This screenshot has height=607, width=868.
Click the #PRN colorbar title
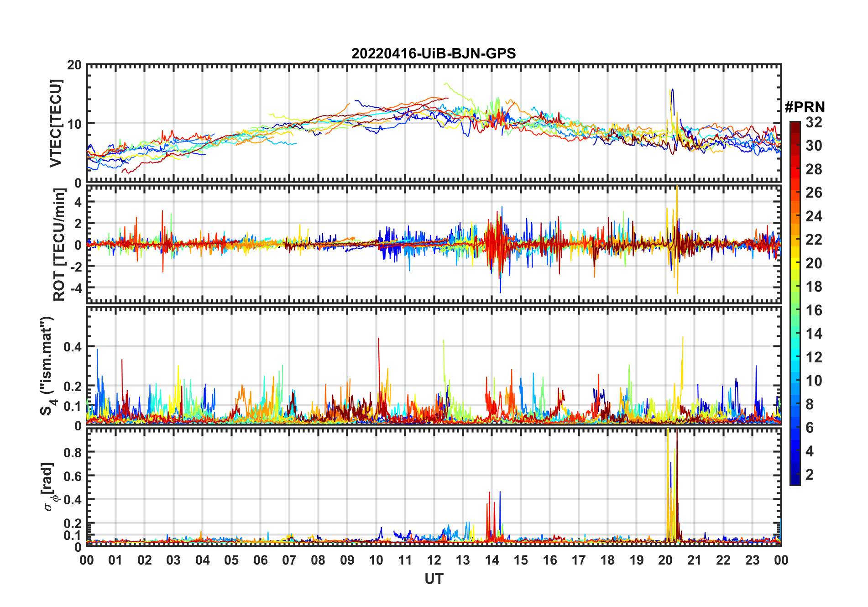[x=805, y=107]
